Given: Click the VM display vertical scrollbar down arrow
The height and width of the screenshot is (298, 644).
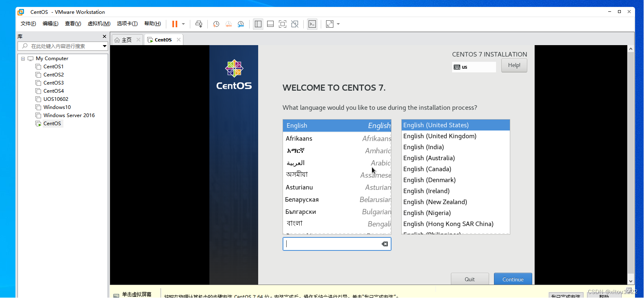Looking at the screenshot, I should tap(631, 281).
